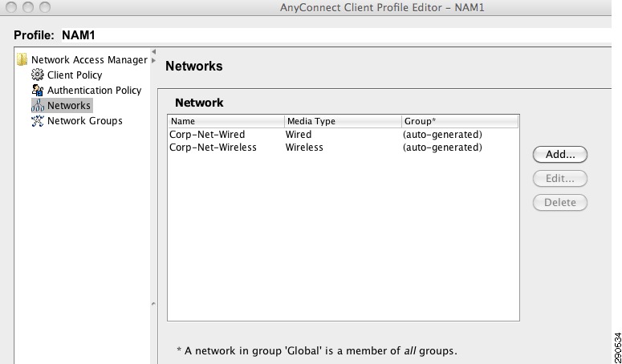Expand sidebar with right split-pane arrow
The height and width of the screenshot is (364, 622).
point(154,61)
